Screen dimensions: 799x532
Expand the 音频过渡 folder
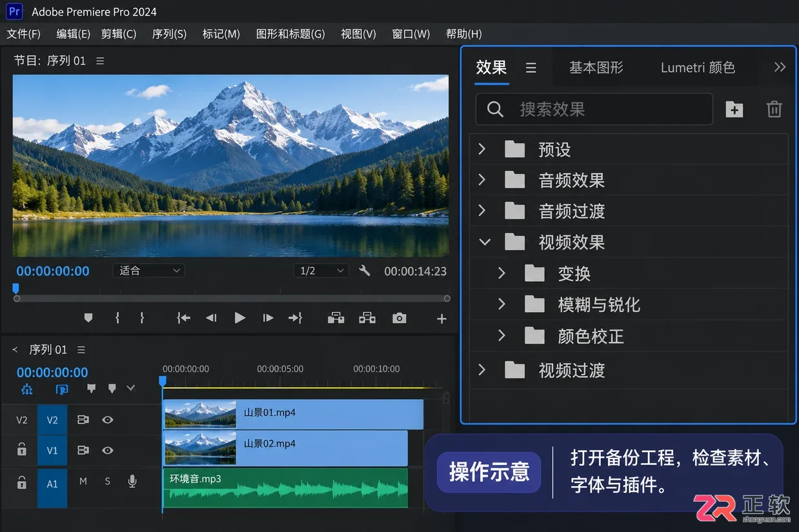pyautogui.click(x=481, y=210)
